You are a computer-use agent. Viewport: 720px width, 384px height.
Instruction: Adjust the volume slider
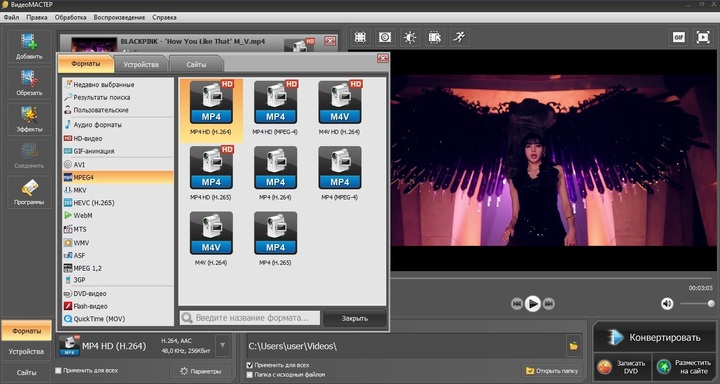pyautogui.click(x=697, y=304)
